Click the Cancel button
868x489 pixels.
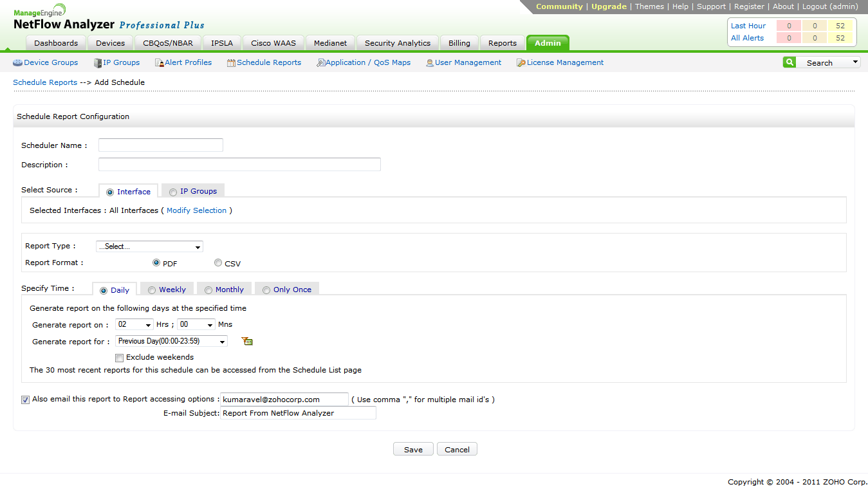(x=457, y=450)
